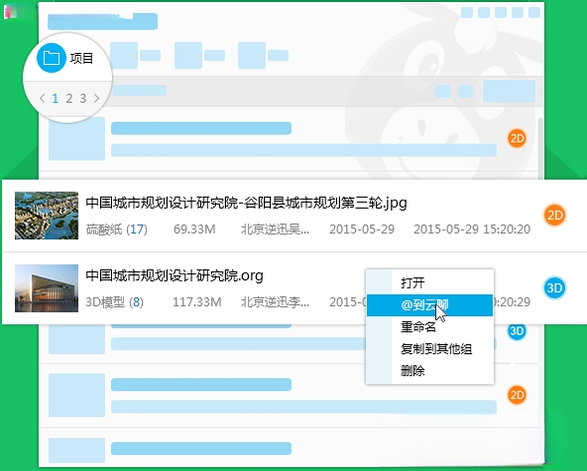Viewport: 587px width, 471px height.
Task: Click file name 谷阳县城市规划第三轮.jpg
Action: pyautogui.click(x=246, y=203)
